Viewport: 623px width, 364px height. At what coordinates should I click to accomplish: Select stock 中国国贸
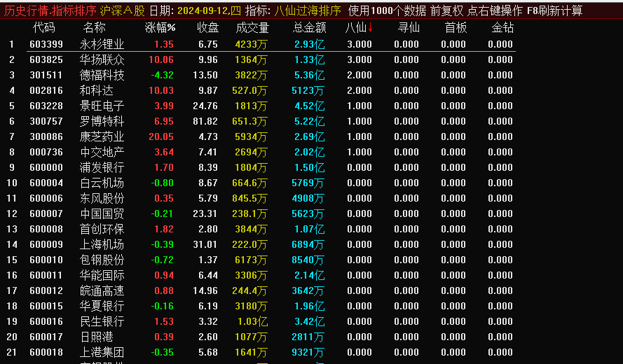click(102, 213)
